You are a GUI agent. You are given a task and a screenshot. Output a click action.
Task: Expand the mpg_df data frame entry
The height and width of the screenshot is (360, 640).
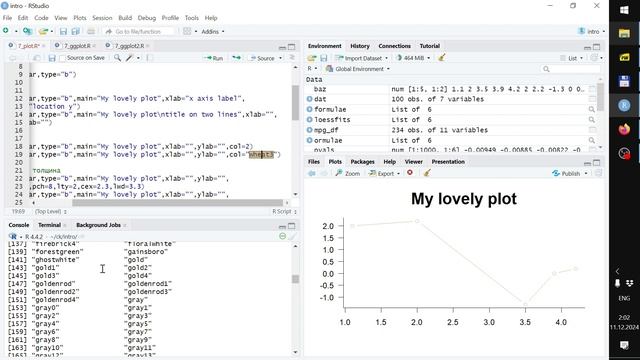pos(309,130)
